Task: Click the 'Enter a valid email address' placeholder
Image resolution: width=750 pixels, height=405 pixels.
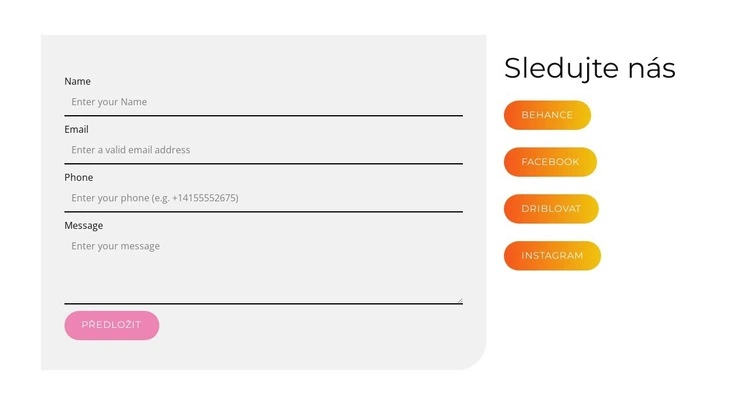Action: tap(131, 150)
